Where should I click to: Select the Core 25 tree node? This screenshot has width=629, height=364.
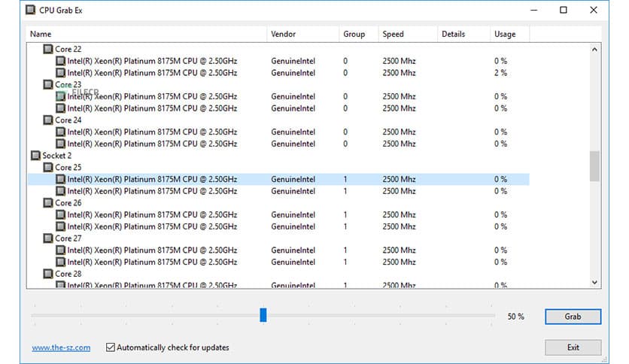[x=68, y=167]
